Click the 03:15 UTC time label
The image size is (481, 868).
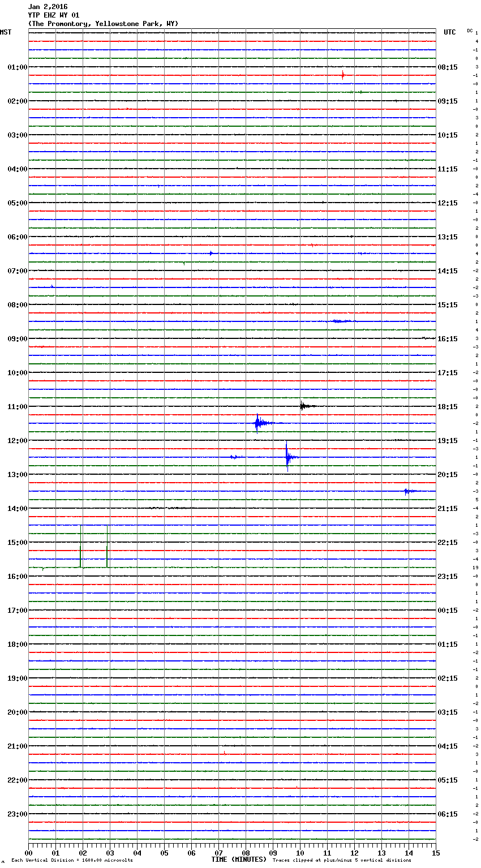(448, 712)
